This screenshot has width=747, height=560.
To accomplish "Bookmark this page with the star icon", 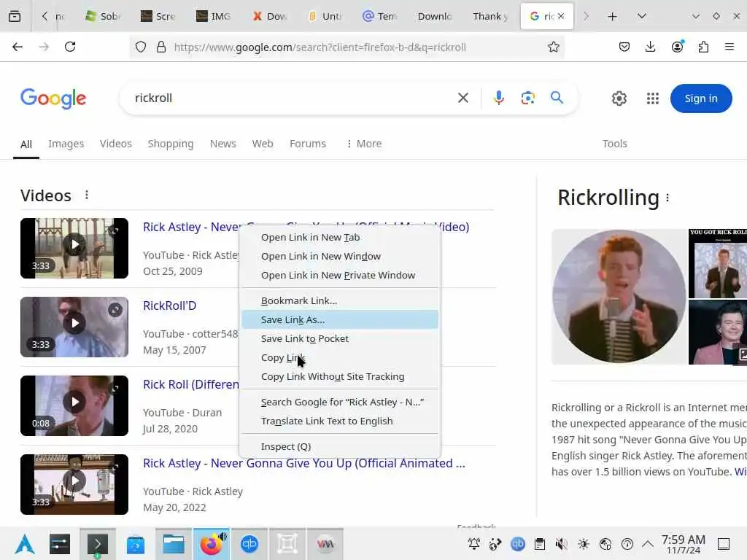I will 553,47.
